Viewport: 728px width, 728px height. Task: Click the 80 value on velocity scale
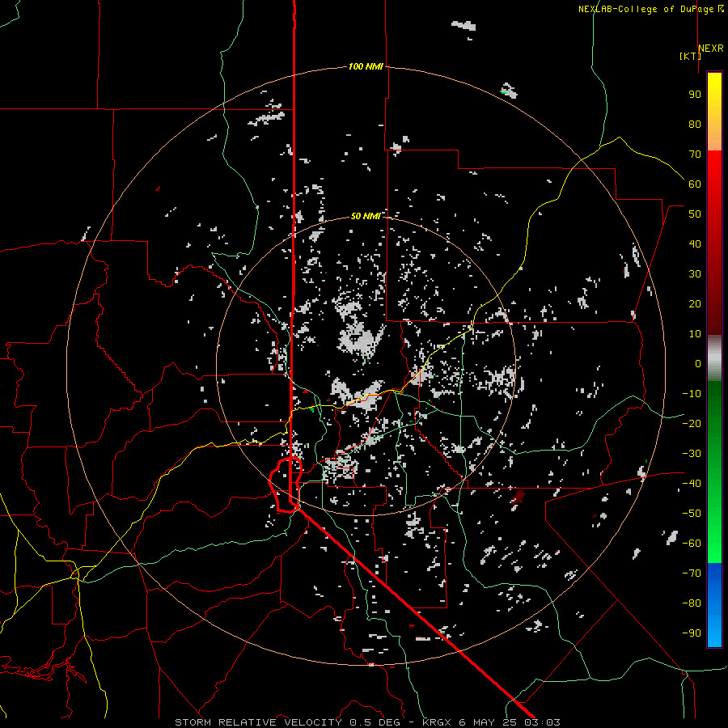pyautogui.click(x=695, y=124)
